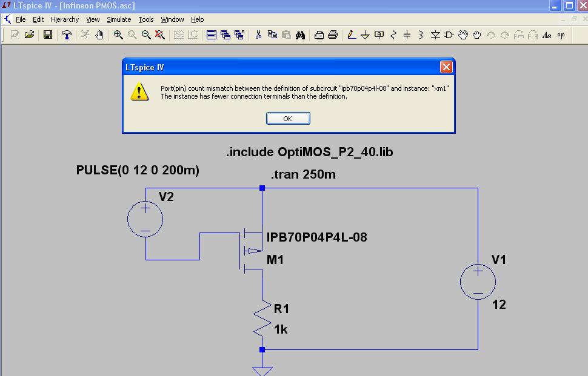Click OK in the LTspice IV dialog
Screen dimensions: 588x376
tap(288, 118)
